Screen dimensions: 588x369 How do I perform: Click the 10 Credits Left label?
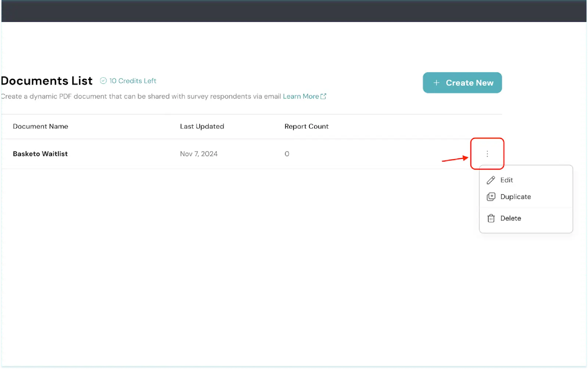pos(133,81)
